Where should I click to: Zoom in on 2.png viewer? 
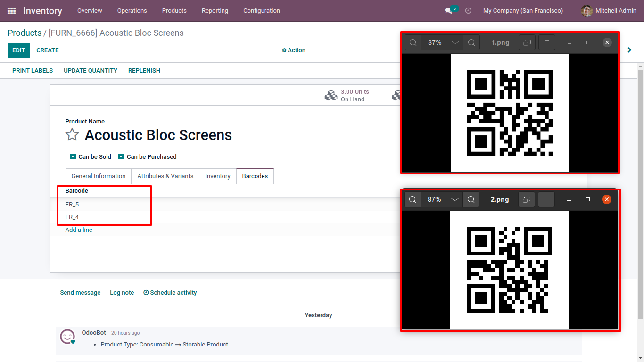(x=471, y=199)
